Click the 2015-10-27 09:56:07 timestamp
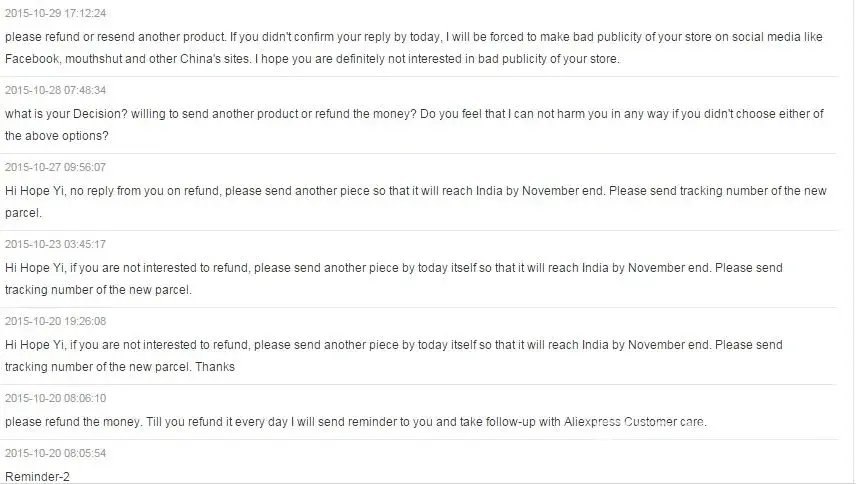856x484 pixels. 56,167
